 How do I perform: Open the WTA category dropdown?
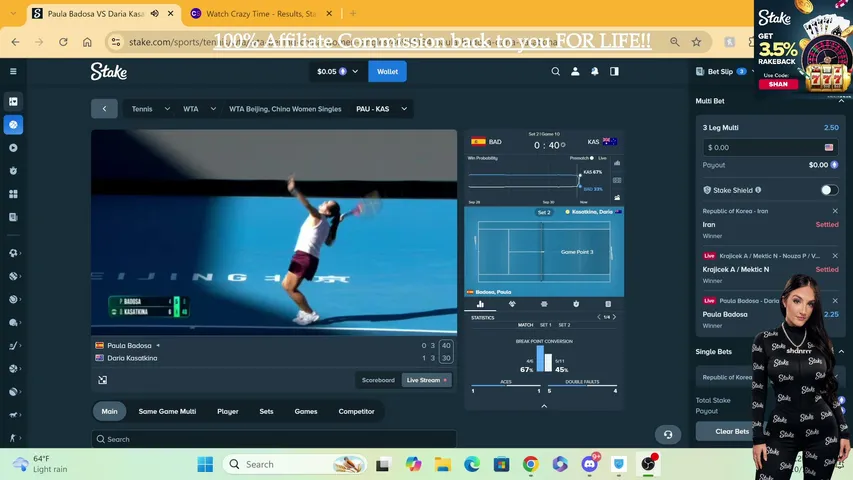click(199, 109)
